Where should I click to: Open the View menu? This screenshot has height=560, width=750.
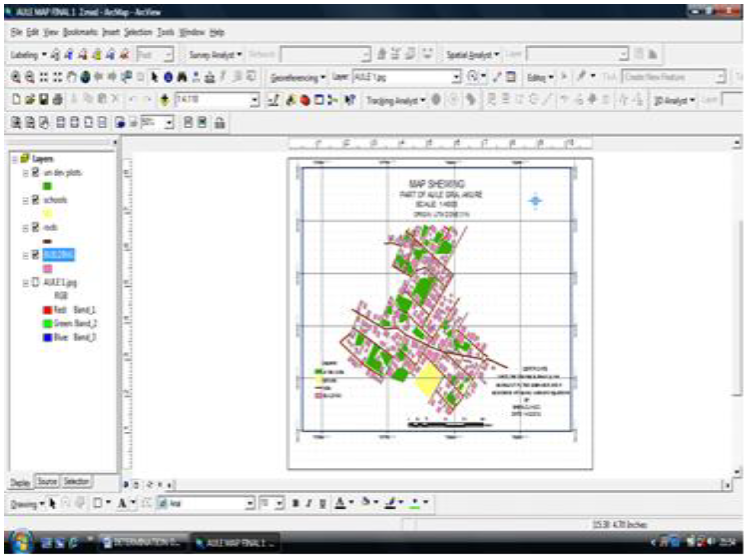[x=51, y=32]
